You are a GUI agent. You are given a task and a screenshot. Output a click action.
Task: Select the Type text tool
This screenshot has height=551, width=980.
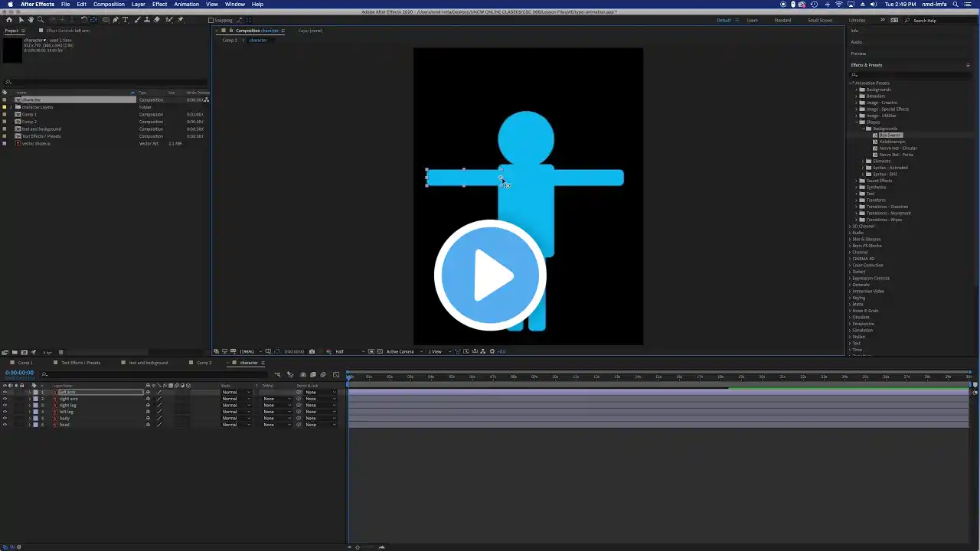[x=126, y=20]
